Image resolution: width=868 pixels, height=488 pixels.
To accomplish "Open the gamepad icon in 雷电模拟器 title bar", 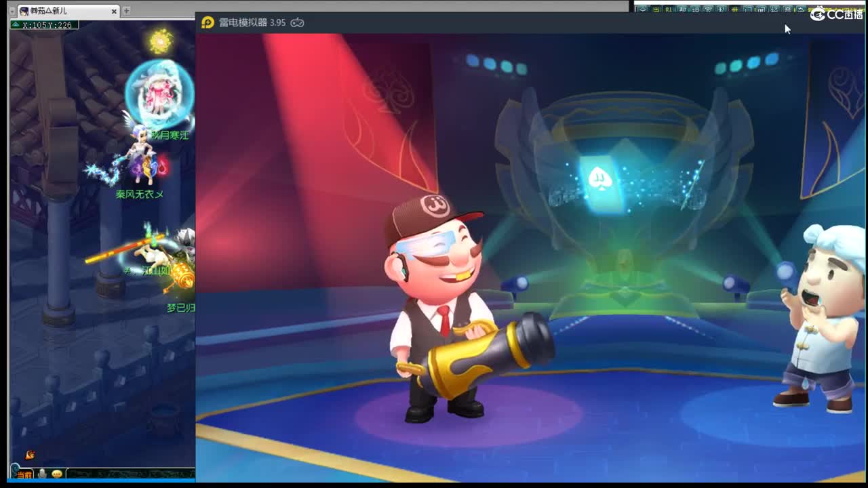I will pyautogui.click(x=297, y=22).
